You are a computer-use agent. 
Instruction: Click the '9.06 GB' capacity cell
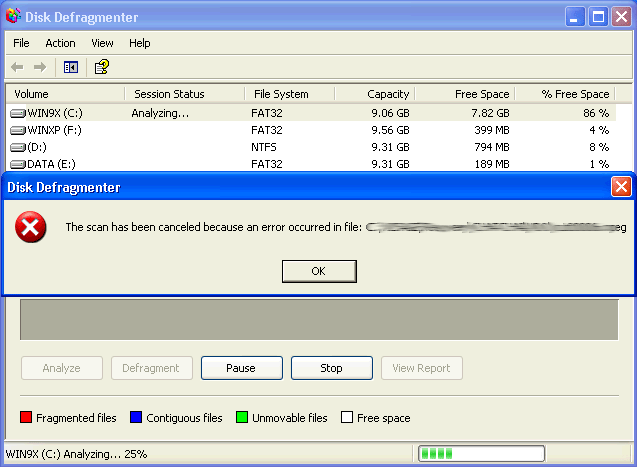[x=390, y=113]
